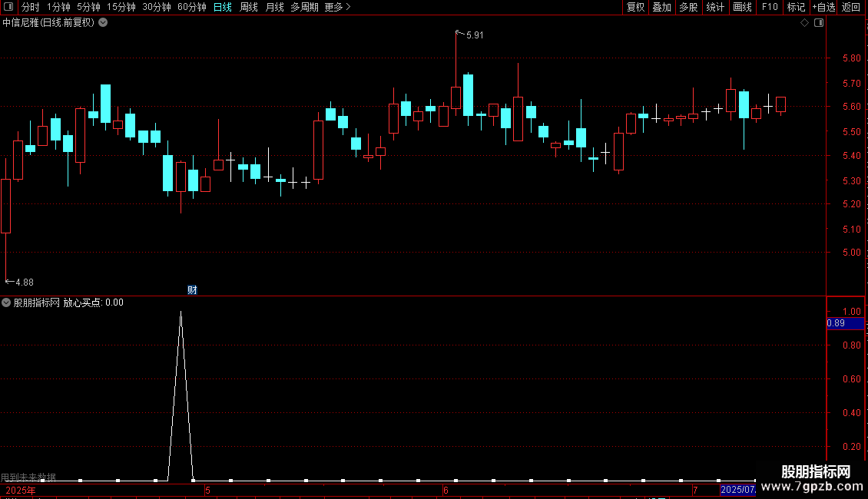
Task: Expand the 中信尼雅 chart settings dropdown
Action: (x=103, y=23)
